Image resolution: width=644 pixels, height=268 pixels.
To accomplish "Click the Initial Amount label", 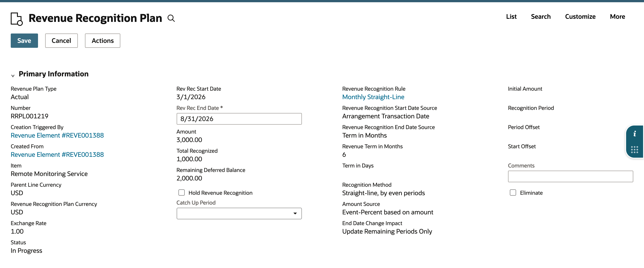I will 525,89.
